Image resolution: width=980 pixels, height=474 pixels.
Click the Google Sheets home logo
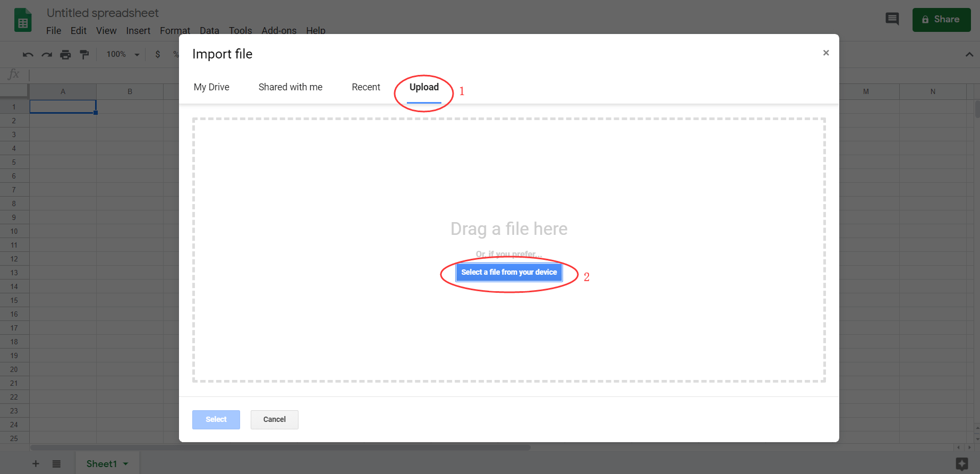point(23,21)
